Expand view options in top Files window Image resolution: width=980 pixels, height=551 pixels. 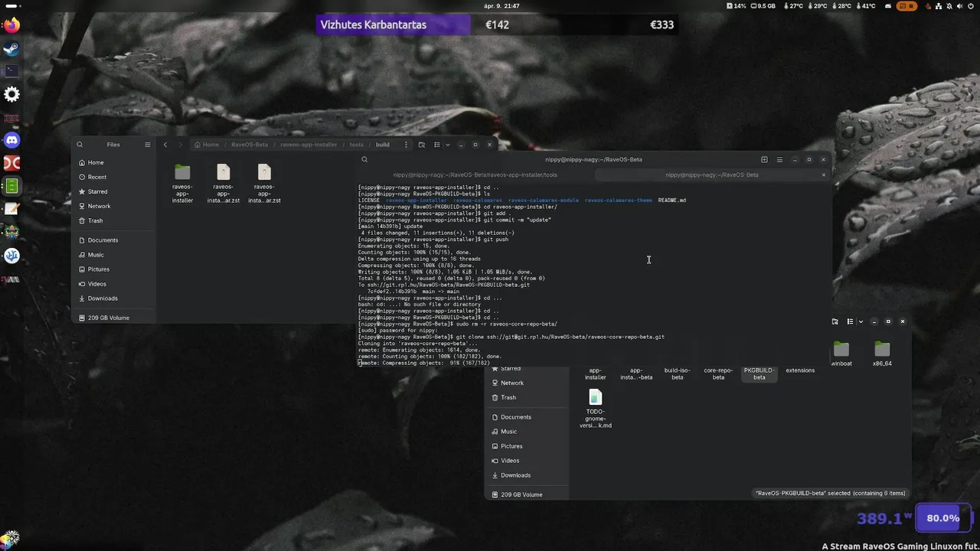447,145
